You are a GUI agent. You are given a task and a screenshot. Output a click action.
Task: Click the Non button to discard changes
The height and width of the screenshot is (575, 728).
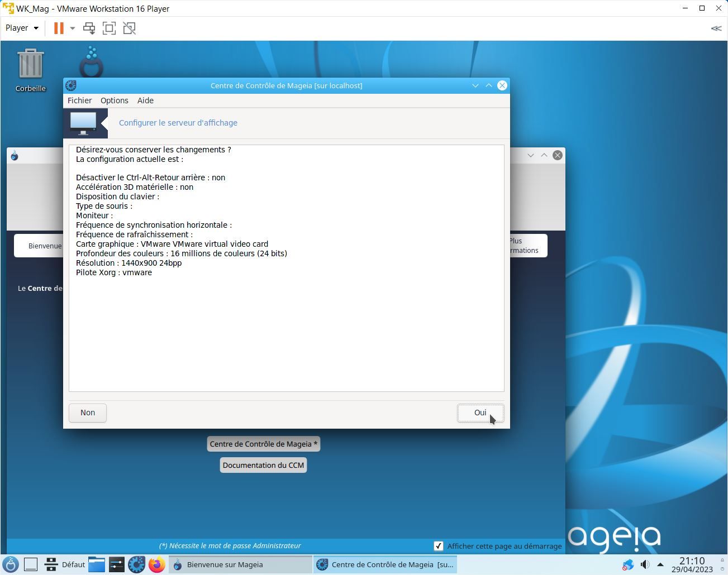click(88, 413)
